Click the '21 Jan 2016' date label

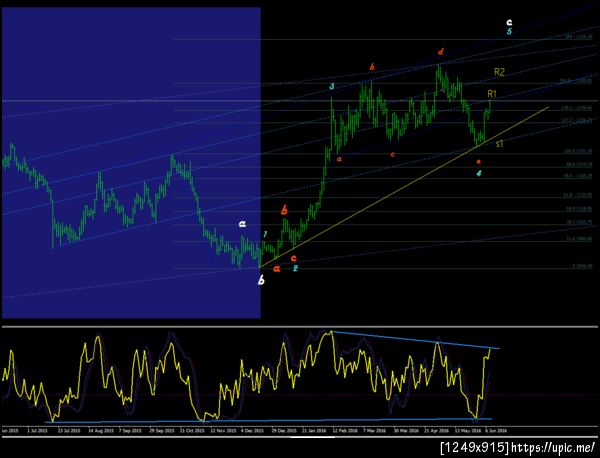coord(314,430)
